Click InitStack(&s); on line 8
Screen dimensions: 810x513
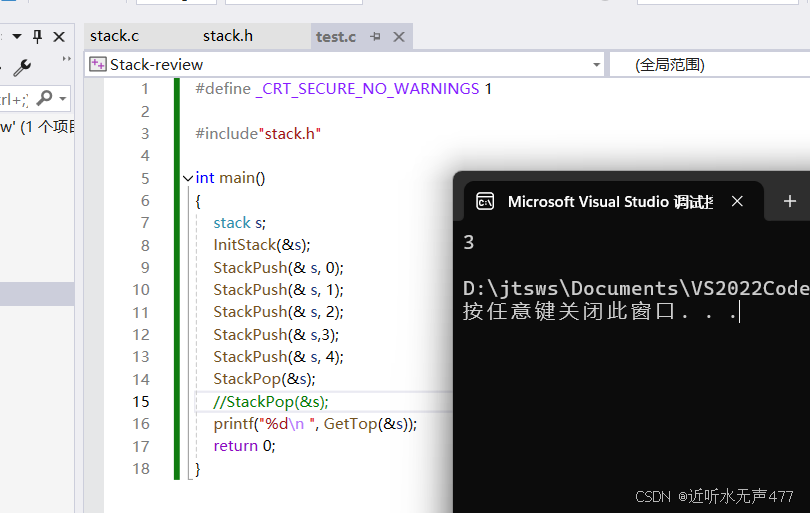[x=262, y=245]
